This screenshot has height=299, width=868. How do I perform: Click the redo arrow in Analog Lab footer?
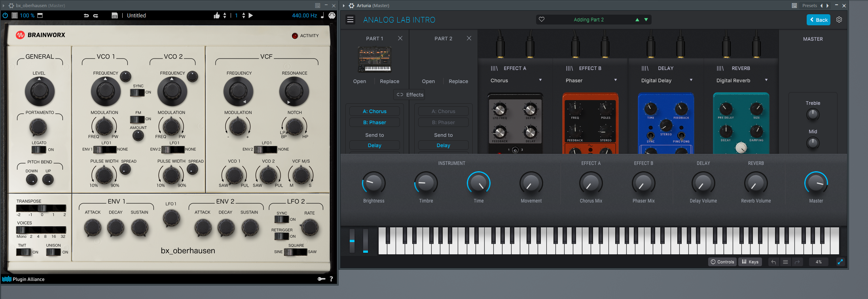(x=797, y=262)
